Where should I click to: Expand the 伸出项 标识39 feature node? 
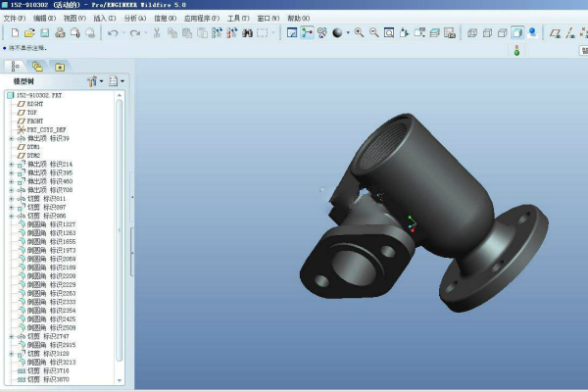[x=11, y=139]
